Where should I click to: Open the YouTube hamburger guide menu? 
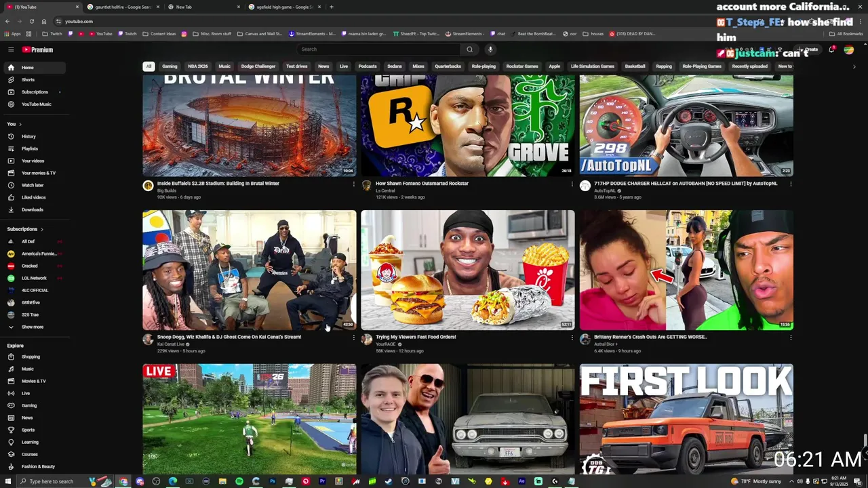pyautogui.click(x=11, y=49)
